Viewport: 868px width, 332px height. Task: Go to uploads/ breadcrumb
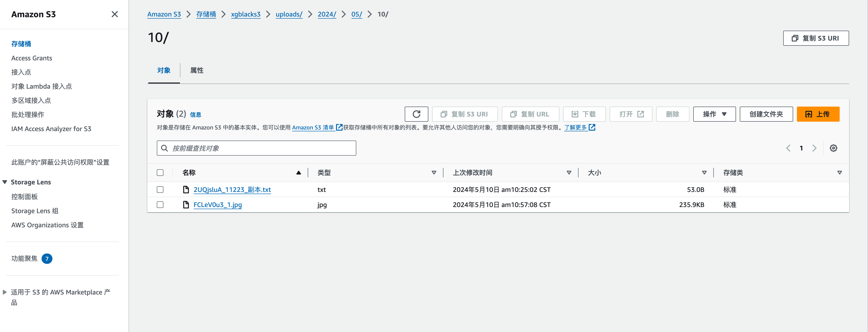tap(289, 14)
